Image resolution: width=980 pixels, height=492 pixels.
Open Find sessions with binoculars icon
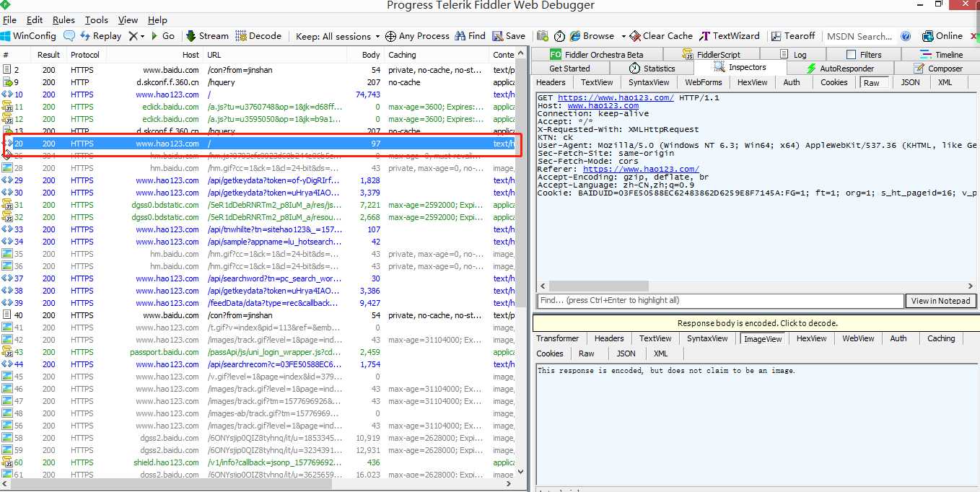click(x=470, y=35)
